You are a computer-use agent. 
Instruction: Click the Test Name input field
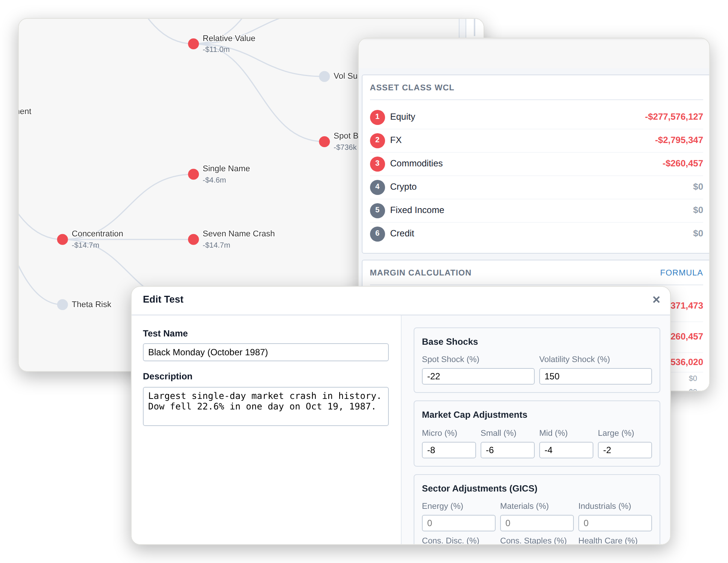coord(265,352)
